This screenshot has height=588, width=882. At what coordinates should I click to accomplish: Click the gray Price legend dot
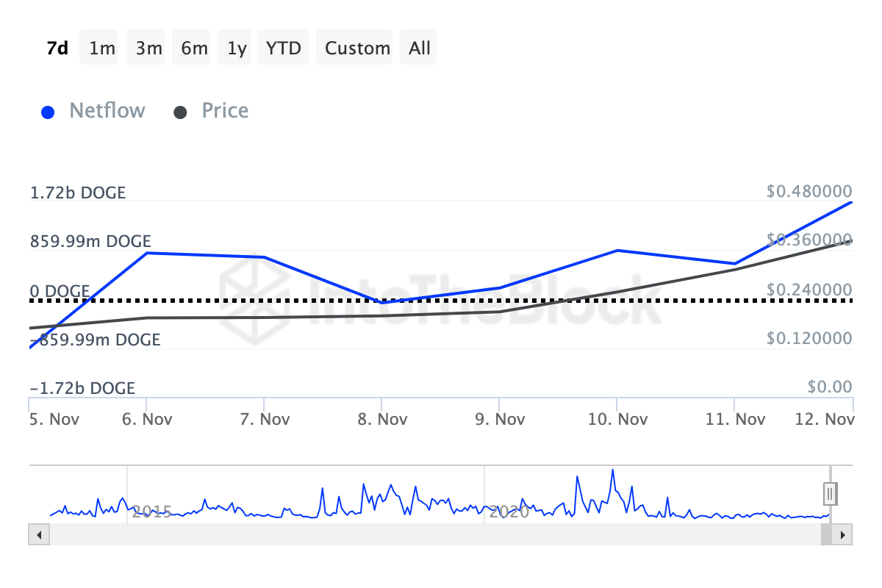(180, 111)
